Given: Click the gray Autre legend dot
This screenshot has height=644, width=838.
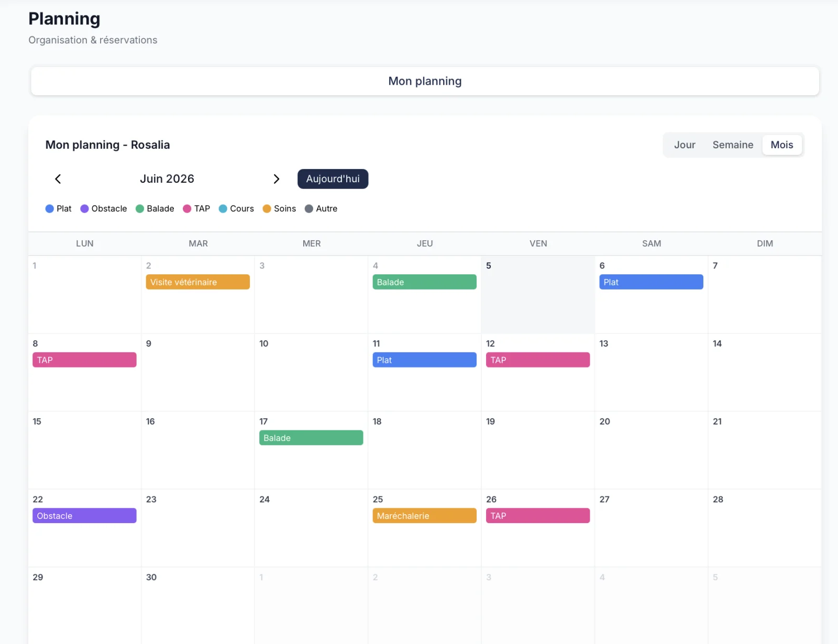Looking at the screenshot, I should pyautogui.click(x=309, y=208).
